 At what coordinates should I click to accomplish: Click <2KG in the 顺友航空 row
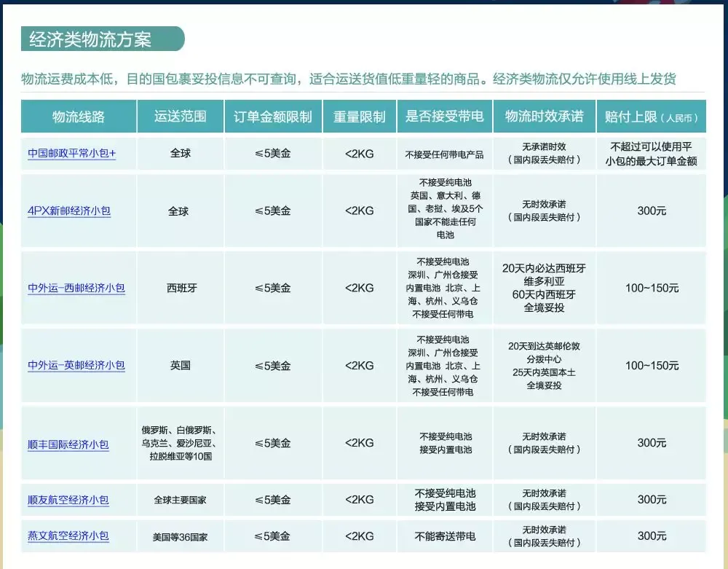click(360, 500)
